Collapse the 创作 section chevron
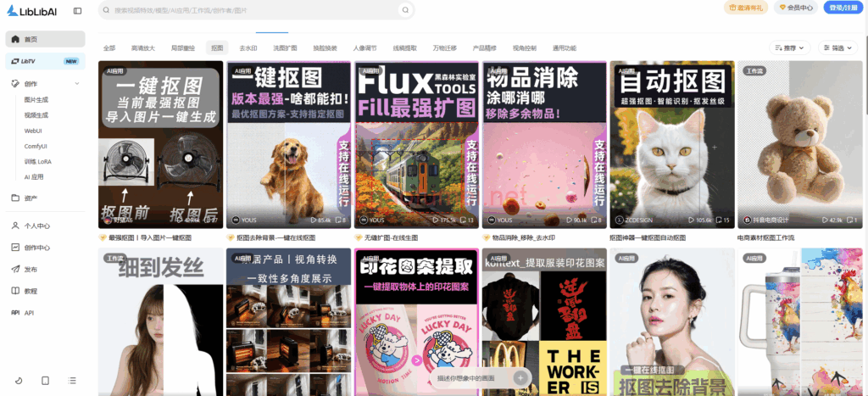This screenshot has width=868, height=396. (x=77, y=84)
